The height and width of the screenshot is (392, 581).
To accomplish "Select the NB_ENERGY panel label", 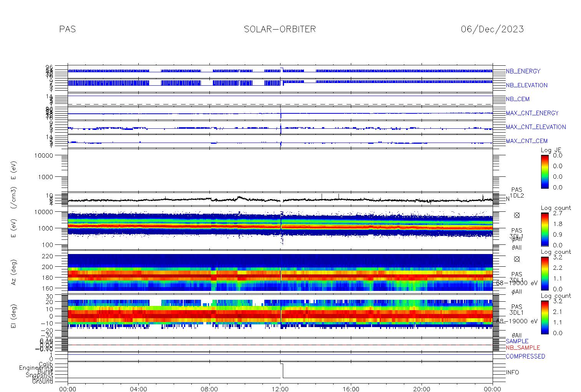I will point(523,71).
